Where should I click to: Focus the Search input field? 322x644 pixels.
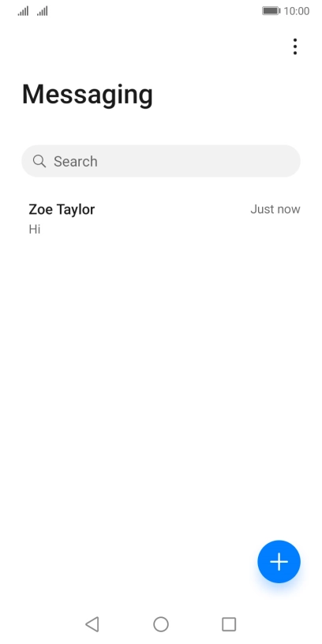161,161
